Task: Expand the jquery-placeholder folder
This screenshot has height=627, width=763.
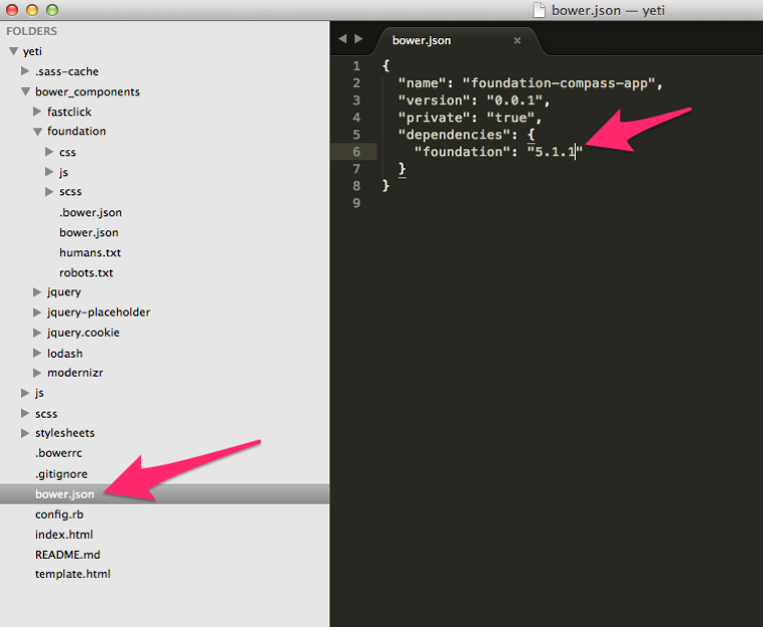Action: (37, 312)
